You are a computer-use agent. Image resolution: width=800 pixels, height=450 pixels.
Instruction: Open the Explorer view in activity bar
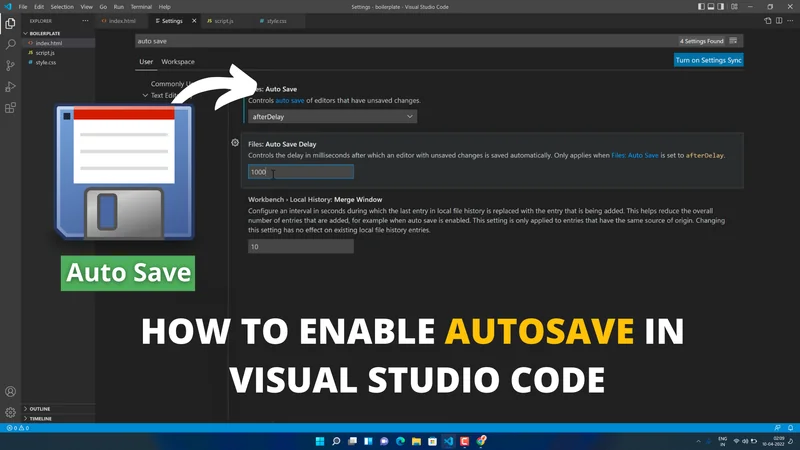pos(10,23)
